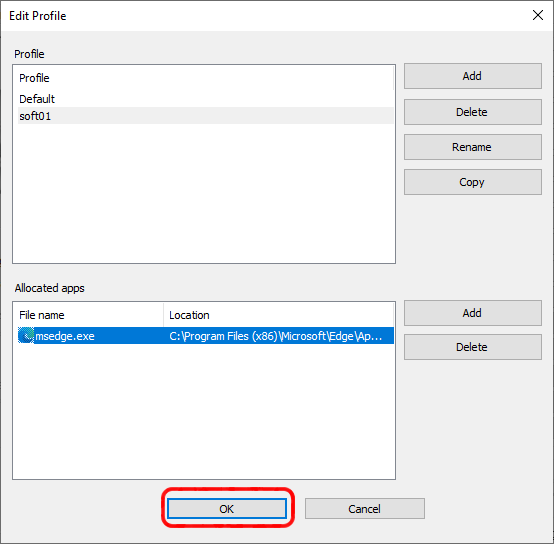Add a new profile
This screenshot has width=554, height=544.
472,76
